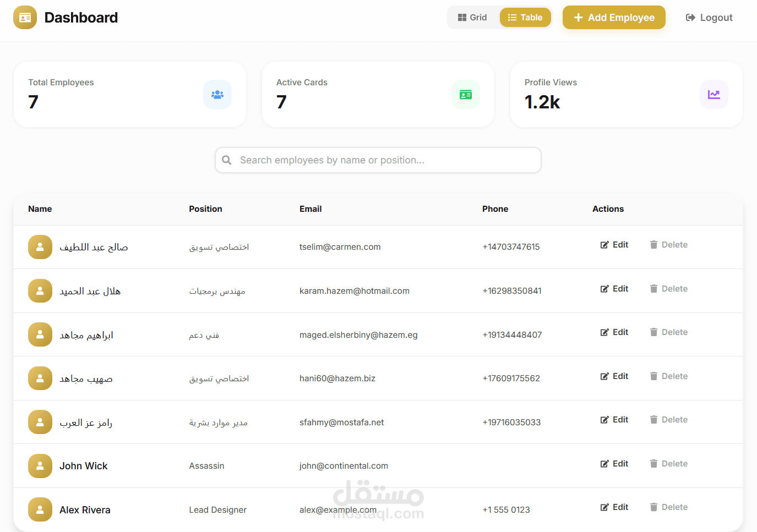Click phone number +14703747615
This screenshot has width=757, height=532.
click(x=511, y=247)
